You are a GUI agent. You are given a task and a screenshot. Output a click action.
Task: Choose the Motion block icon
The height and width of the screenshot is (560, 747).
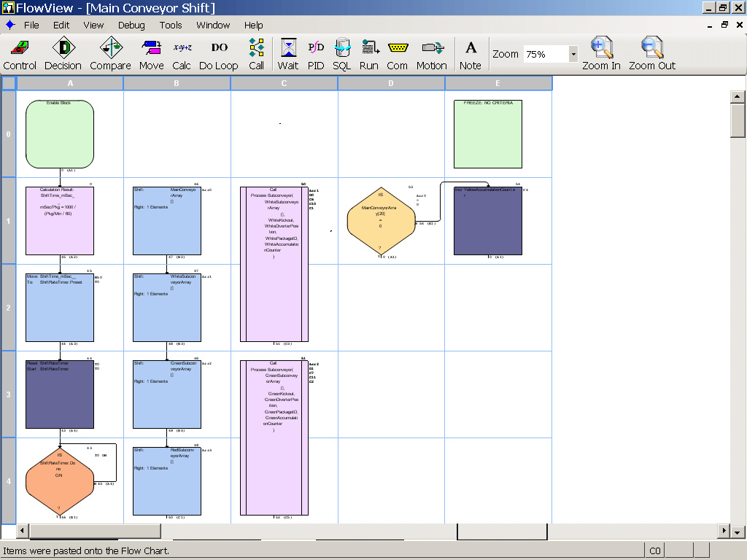click(432, 54)
